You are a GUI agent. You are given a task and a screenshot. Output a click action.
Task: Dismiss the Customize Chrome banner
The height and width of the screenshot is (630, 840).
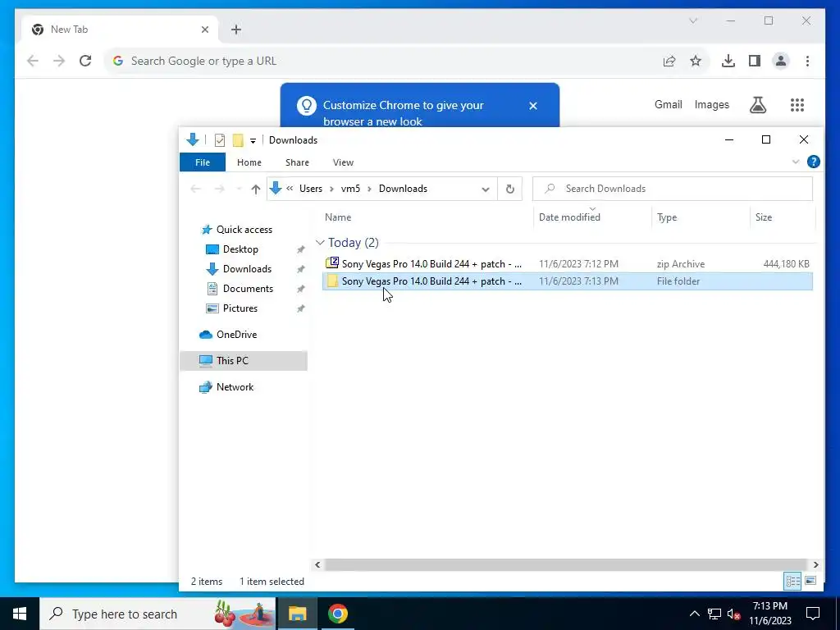[533, 106]
